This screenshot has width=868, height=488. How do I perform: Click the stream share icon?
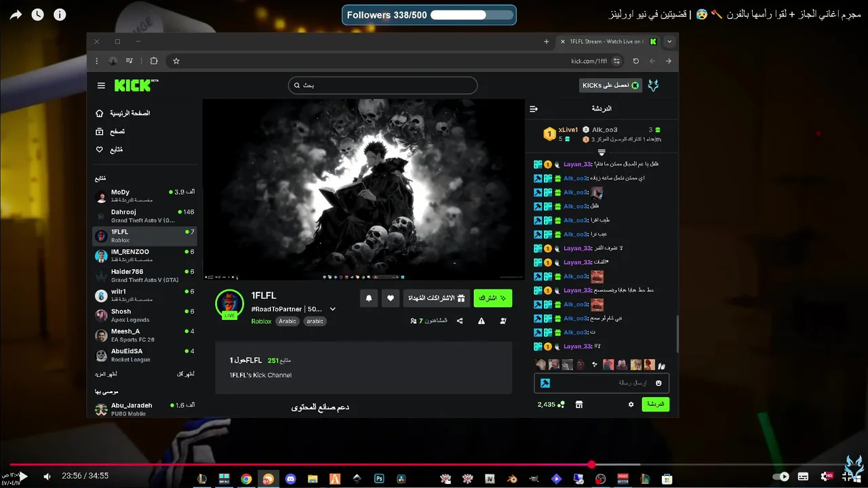click(460, 321)
